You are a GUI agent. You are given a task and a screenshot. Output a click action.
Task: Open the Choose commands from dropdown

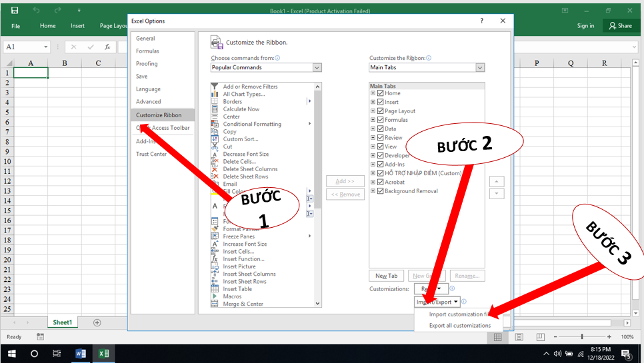click(317, 67)
